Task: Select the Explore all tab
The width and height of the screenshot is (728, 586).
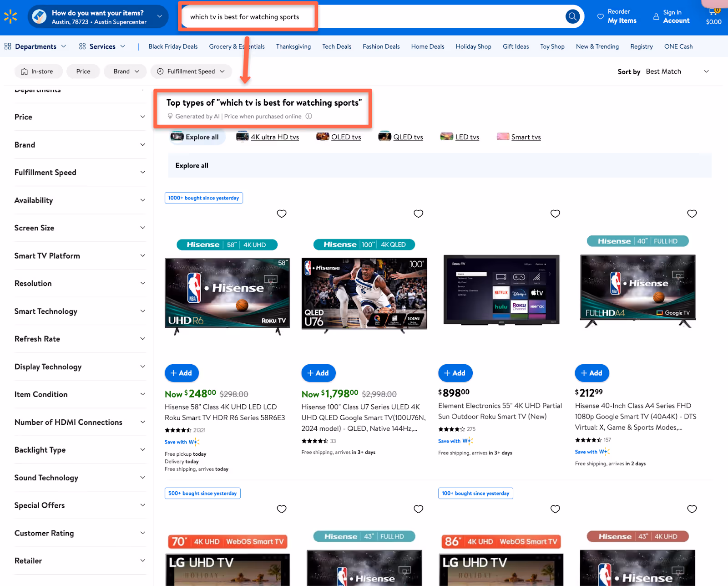Action: (197, 137)
